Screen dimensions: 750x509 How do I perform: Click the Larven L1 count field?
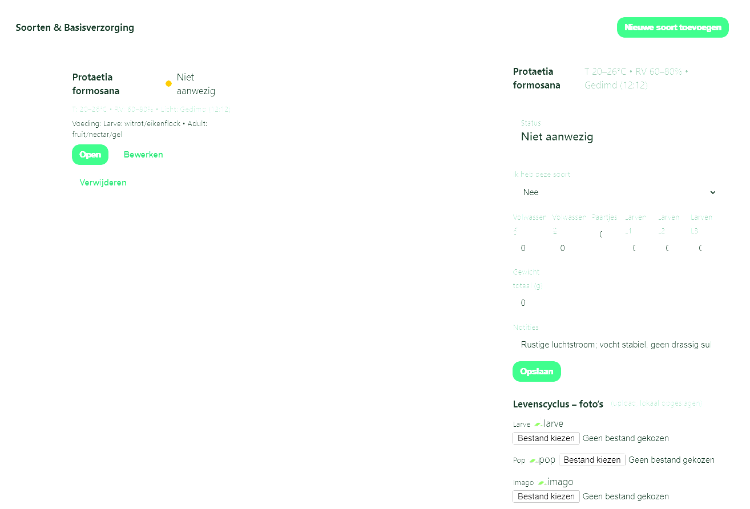pos(633,247)
